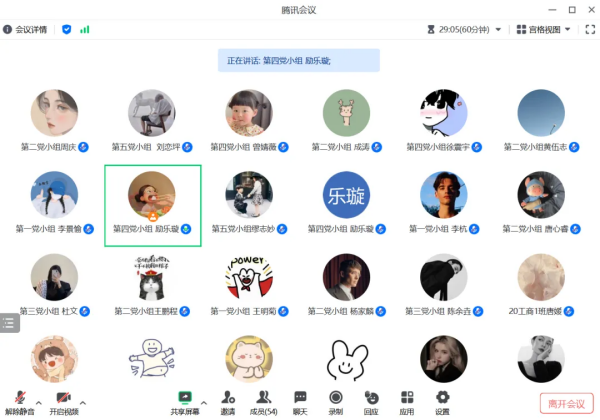The height and width of the screenshot is (420, 600).
Task: Open the 共享屏幕 share screen icon
Action: point(185,398)
